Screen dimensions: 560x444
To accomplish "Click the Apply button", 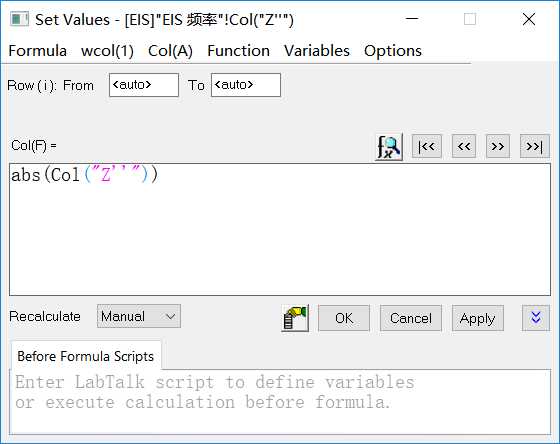I will point(478,318).
